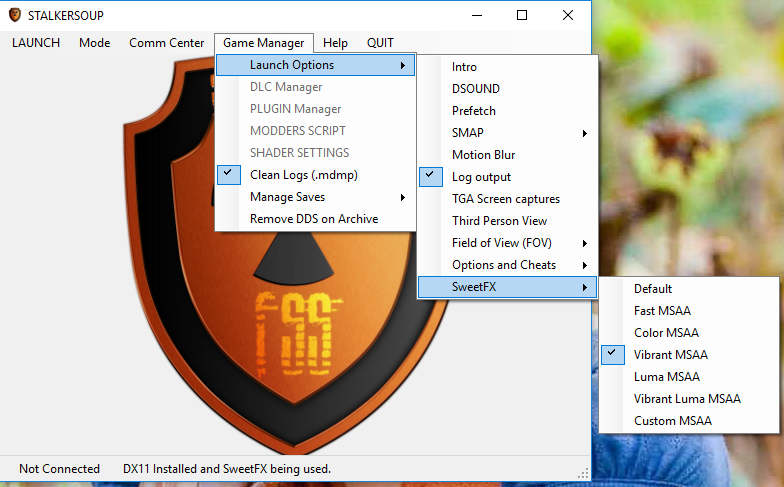The image size is (784, 487).
Task: Open the LAUNCH menu
Action: click(x=36, y=43)
